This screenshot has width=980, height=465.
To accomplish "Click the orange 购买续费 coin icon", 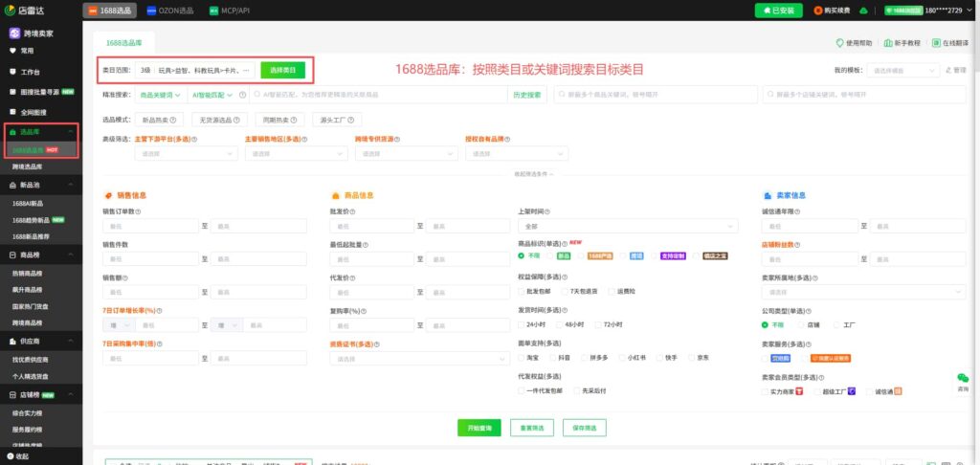I will [x=818, y=11].
